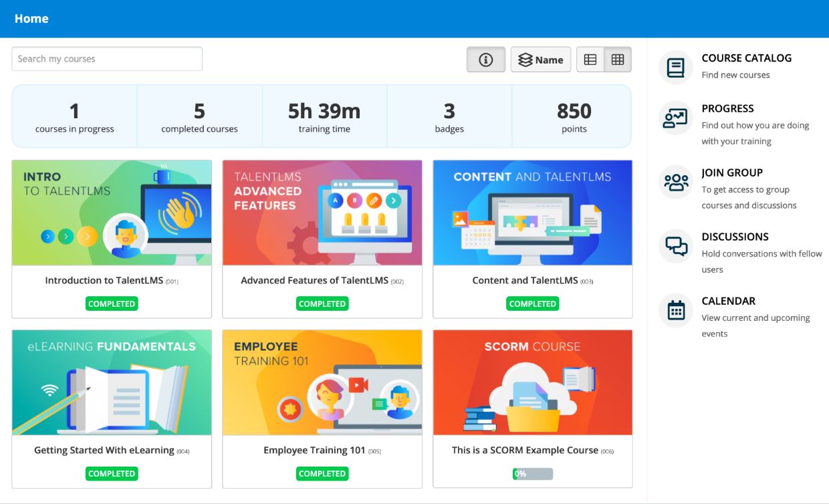Click the Join Group people icon
Viewport: 829px width, 504px height.
pyautogui.click(x=676, y=182)
